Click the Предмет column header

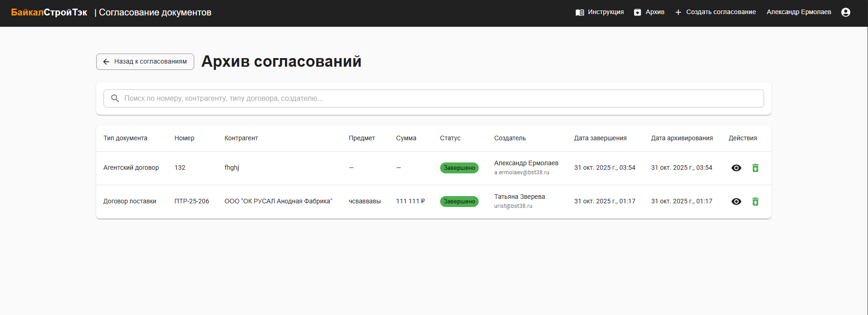click(362, 138)
